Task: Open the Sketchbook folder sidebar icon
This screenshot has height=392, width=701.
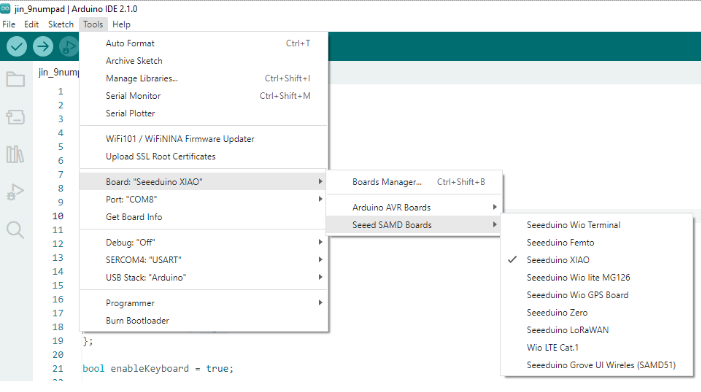Action: (x=16, y=80)
